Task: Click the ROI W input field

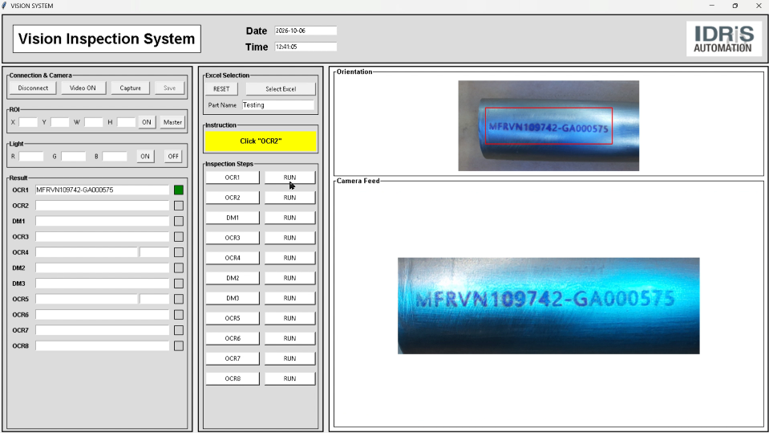Action: pyautogui.click(x=94, y=122)
